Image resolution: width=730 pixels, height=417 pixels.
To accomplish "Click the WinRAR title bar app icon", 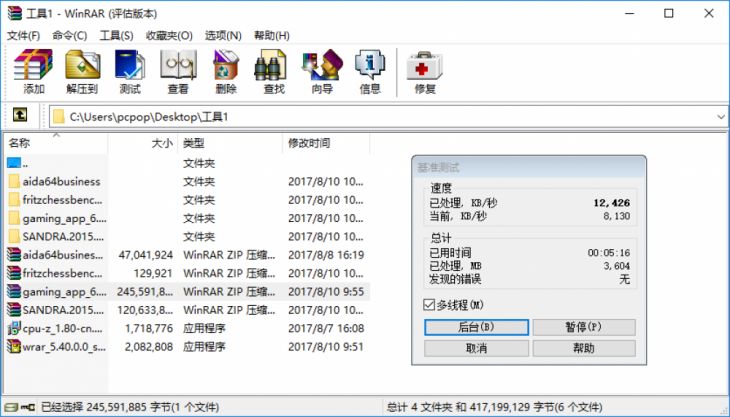I will click(x=14, y=13).
